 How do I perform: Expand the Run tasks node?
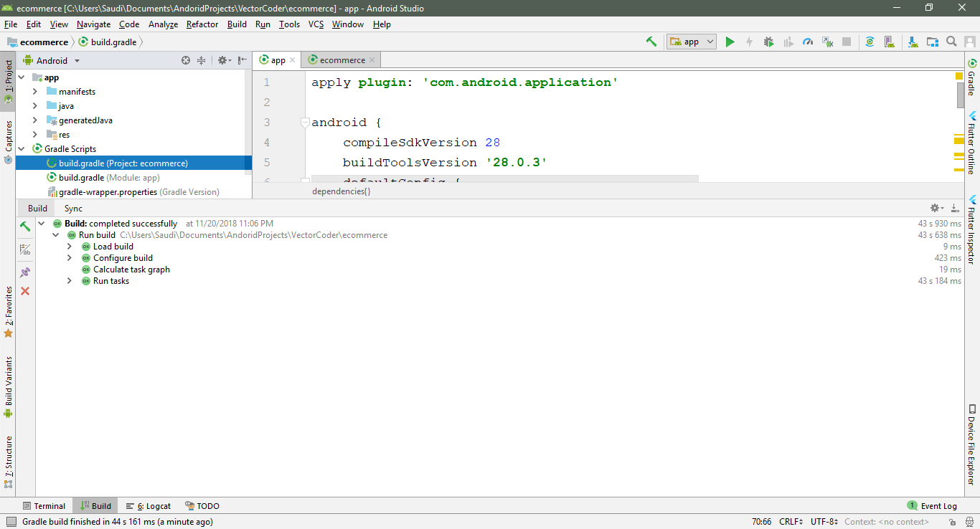(69, 280)
